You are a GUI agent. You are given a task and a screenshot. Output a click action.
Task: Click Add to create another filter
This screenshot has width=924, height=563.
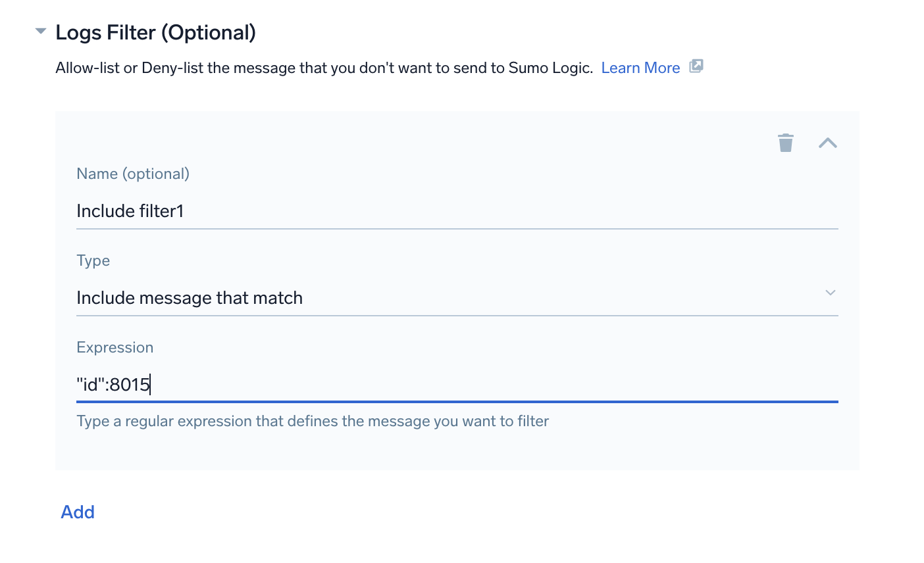pyautogui.click(x=78, y=512)
